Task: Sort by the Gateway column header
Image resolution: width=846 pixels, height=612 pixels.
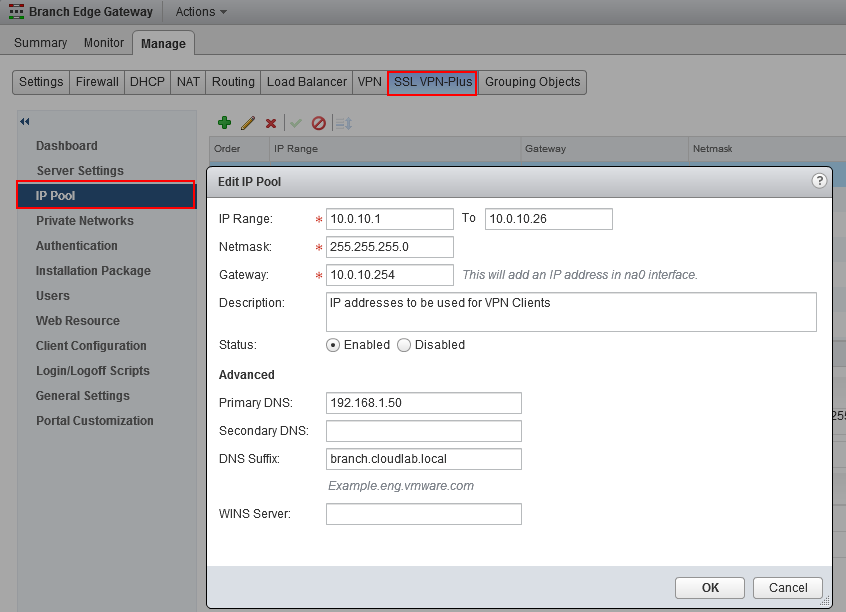Action: [x=604, y=149]
